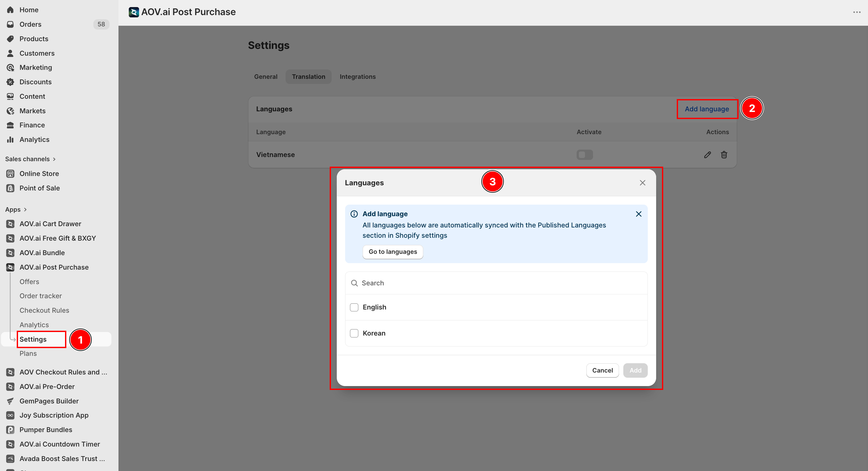Click the AOV.ai Bundle app icon
The width and height of the screenshot is (868, 471).
coord(10,253)
